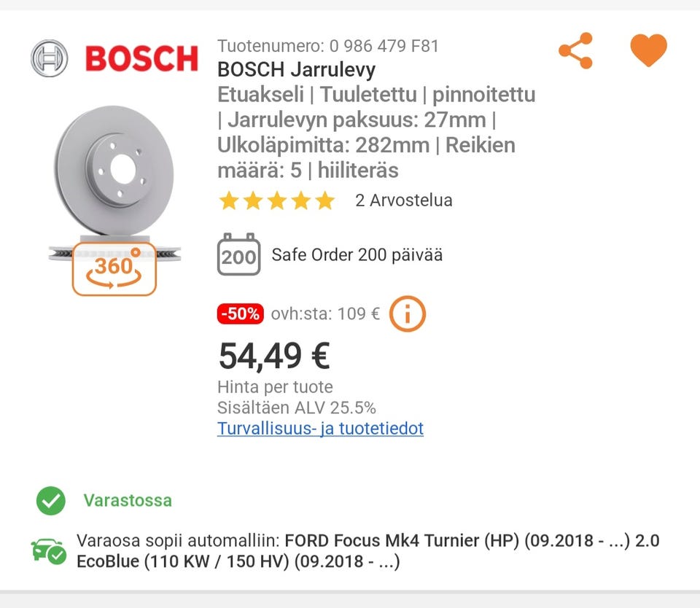Open Turvallisuus- ja tuotetiedot link
Viewport: 700px width, 608px height.
point(320,429)
